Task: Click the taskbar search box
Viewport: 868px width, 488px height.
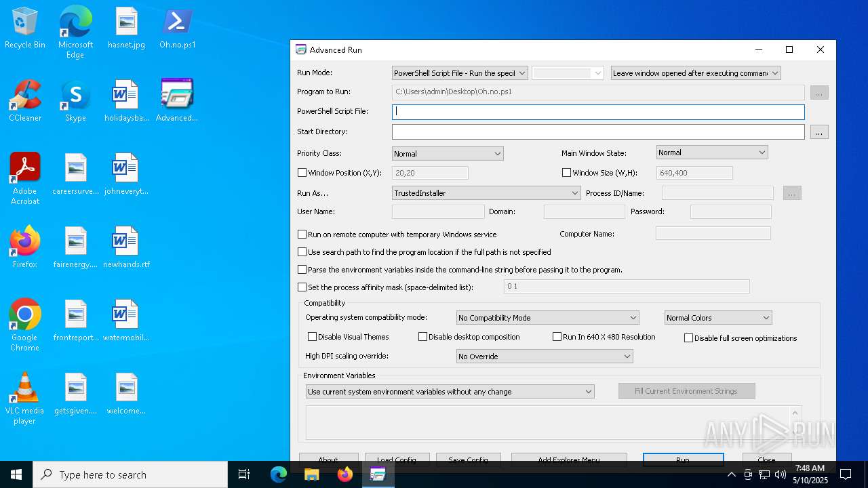Action: point(130,474)
